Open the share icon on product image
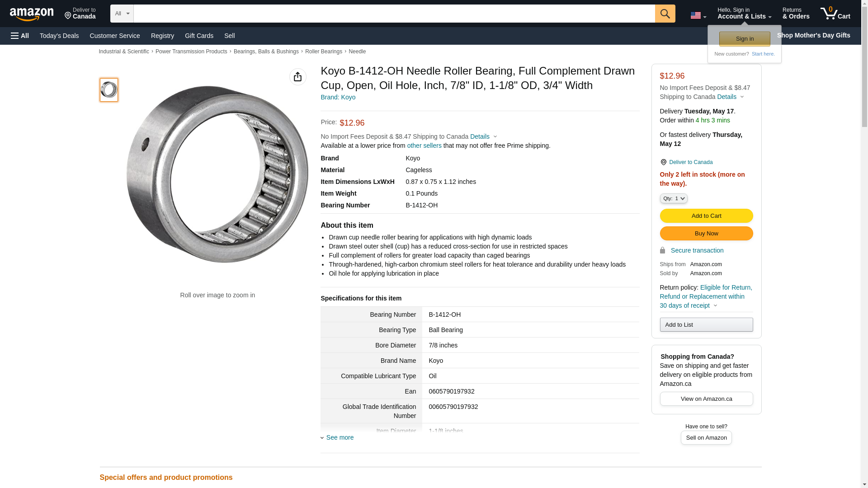This screenshot has width=868, height=488. 297,77
